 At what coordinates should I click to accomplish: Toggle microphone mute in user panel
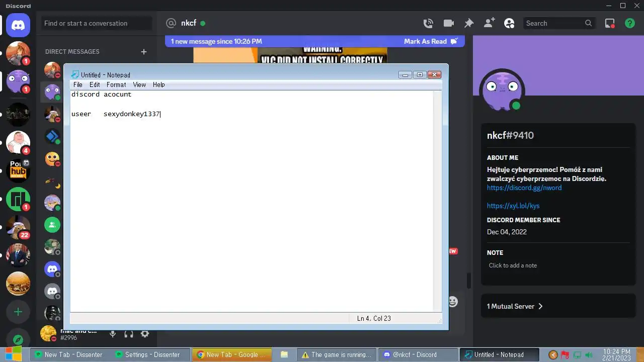tap(113, 334)
